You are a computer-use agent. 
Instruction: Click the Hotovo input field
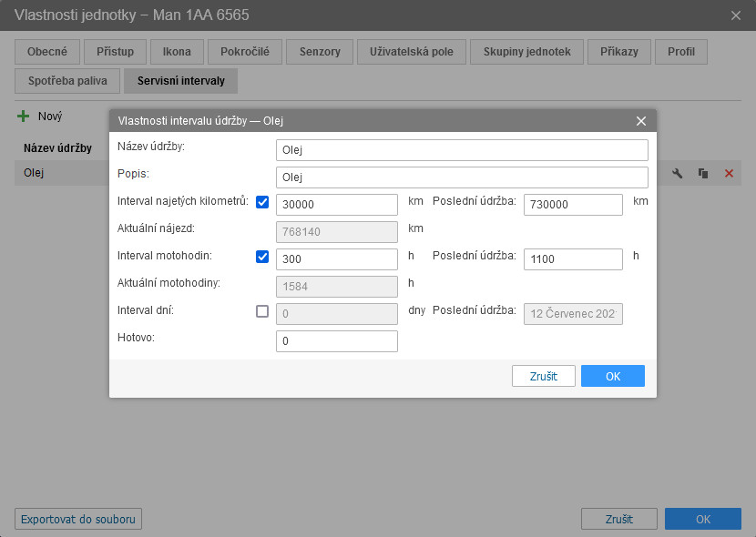pyautogui.click(x=336, y=341)
